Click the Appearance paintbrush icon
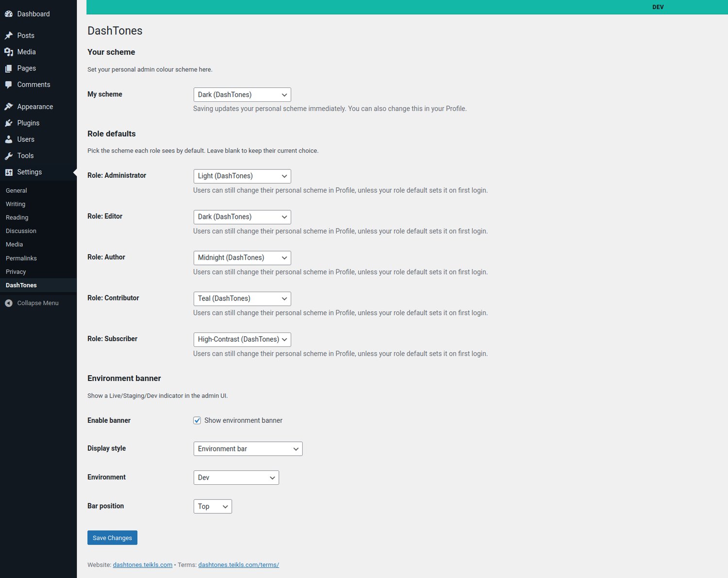 coord(9,107)
